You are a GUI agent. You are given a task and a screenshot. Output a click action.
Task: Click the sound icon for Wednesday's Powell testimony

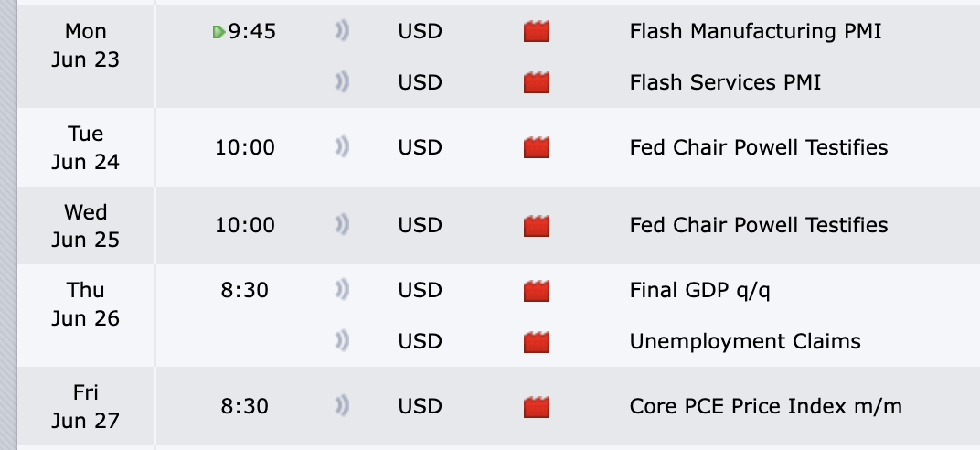coord(342,225)
